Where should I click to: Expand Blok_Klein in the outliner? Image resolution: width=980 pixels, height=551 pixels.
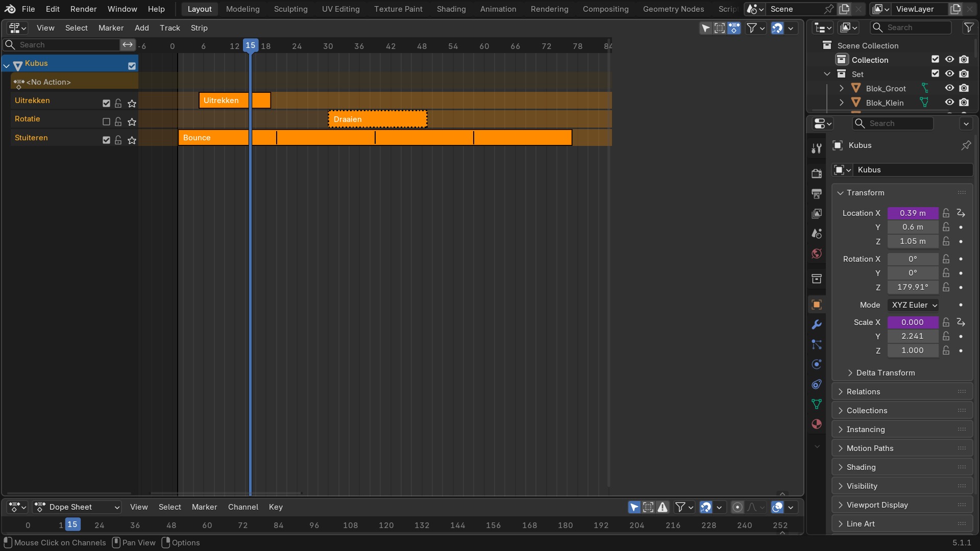point(841,103)
